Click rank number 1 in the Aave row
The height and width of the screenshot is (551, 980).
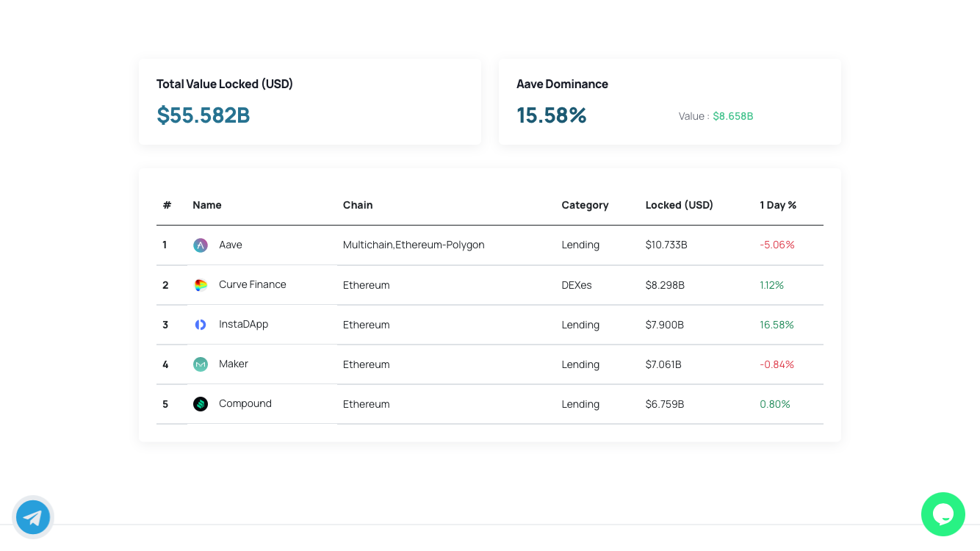(165, 245)
